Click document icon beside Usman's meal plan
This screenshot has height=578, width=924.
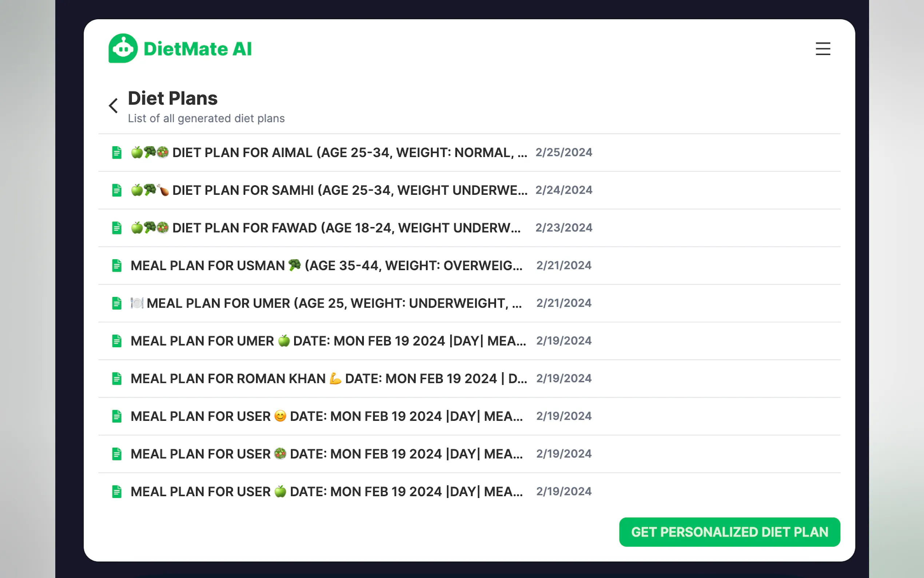tap(117, 265)
